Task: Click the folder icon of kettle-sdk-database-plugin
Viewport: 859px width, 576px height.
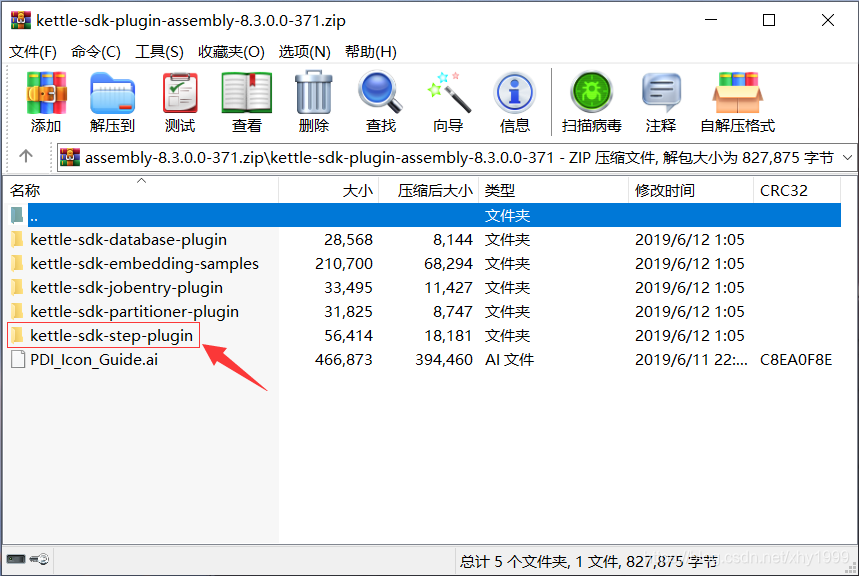Action: pyautogui.click(x=18, y=239)
